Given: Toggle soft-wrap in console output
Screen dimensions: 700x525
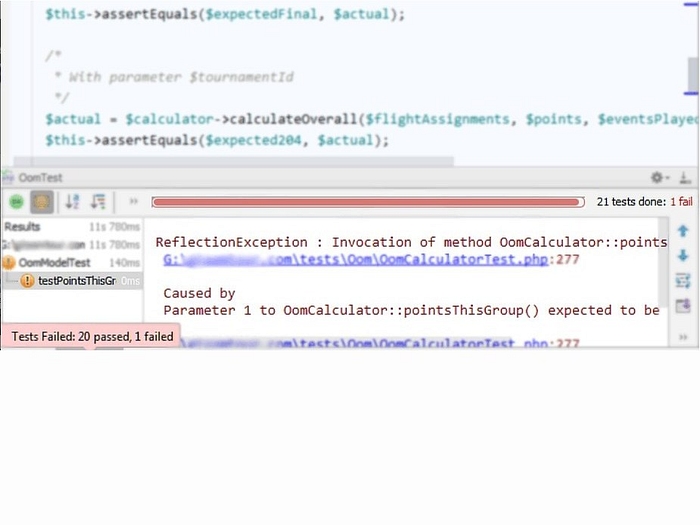Looking at the screenshot, I should tap(683, 280).
